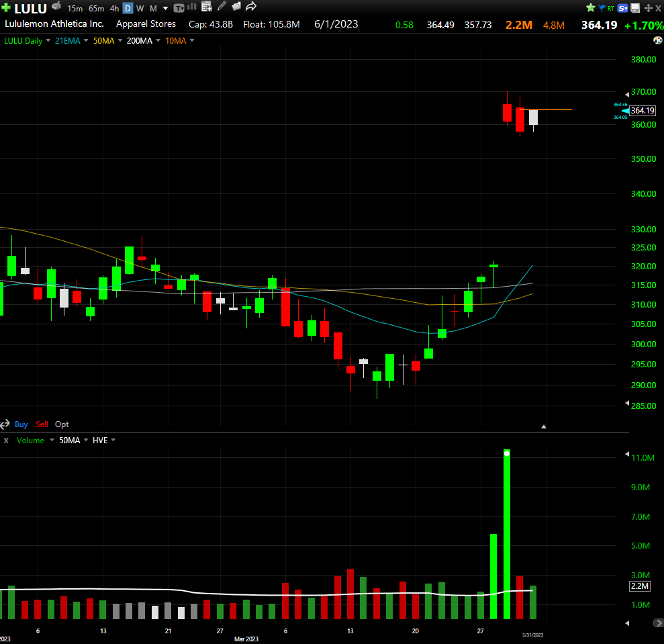Click the bar chart type icon
Screen dimensions: 664x644
pos(192,7)
